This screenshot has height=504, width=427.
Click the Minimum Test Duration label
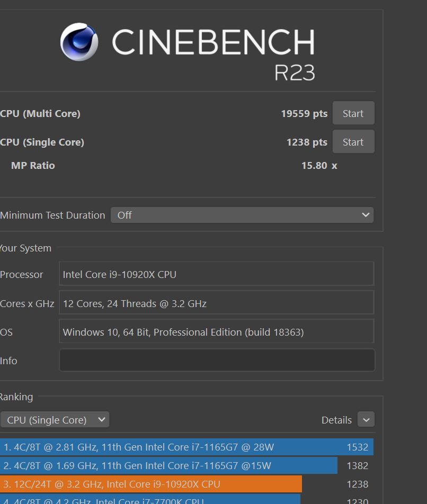[52, 215]
